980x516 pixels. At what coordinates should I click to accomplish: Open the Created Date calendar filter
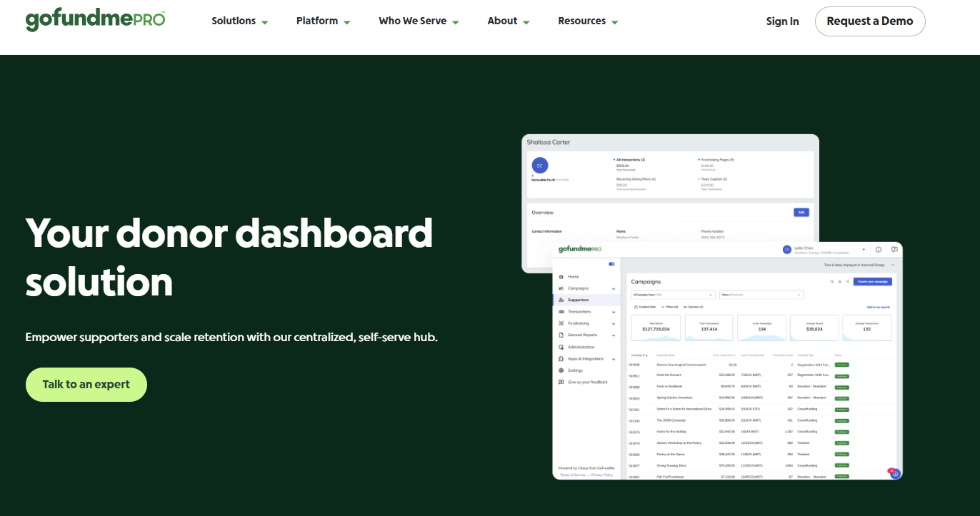(x=645, y=307)
